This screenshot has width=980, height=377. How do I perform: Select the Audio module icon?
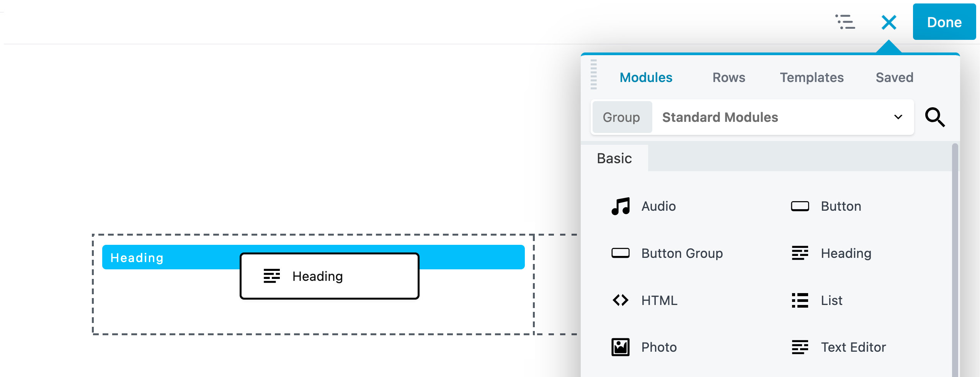pos(620,206)
